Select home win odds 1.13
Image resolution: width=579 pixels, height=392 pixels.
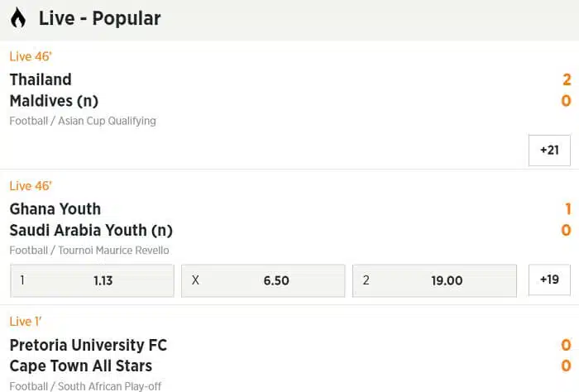point(92,280)
